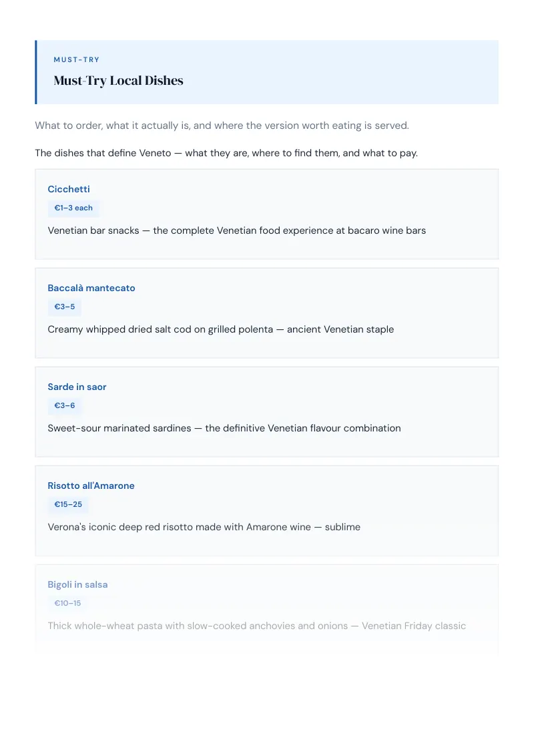This screenshot has width=534, height=756.
Task: Click the €3–6 price badge
Action: click(65, 405)
